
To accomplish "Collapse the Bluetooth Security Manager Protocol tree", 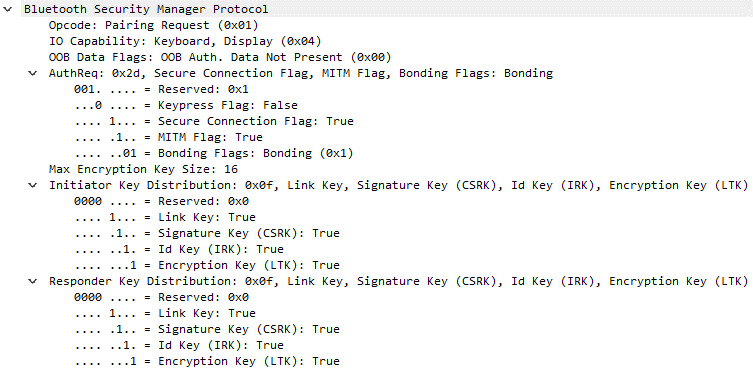I will [7, 9].
